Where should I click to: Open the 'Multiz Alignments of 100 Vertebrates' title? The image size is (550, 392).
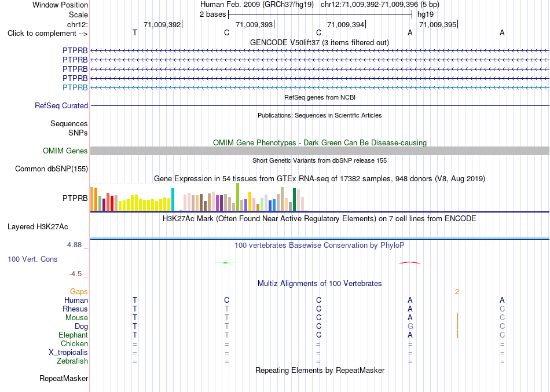point(320,284)
